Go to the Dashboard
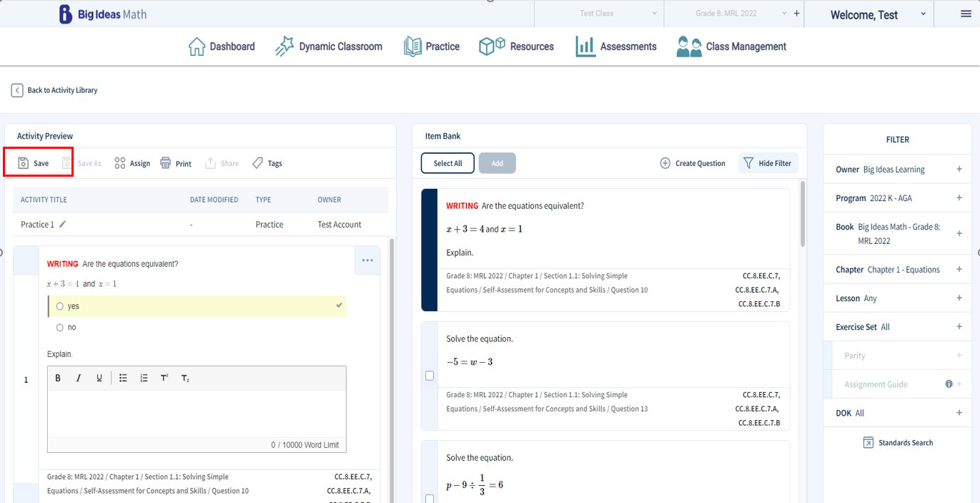 (x=222, y=47)
